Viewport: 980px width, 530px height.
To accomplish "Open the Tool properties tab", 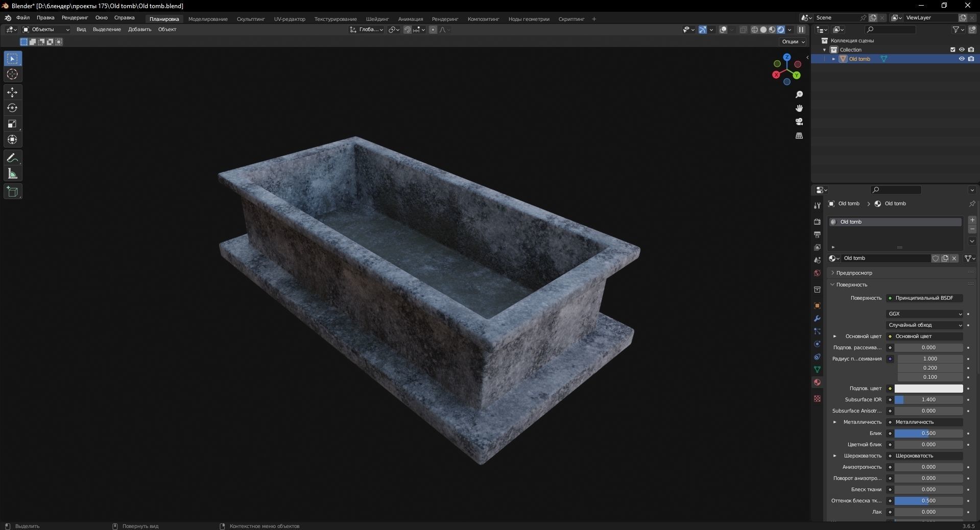I will click(x=817, y=205).
